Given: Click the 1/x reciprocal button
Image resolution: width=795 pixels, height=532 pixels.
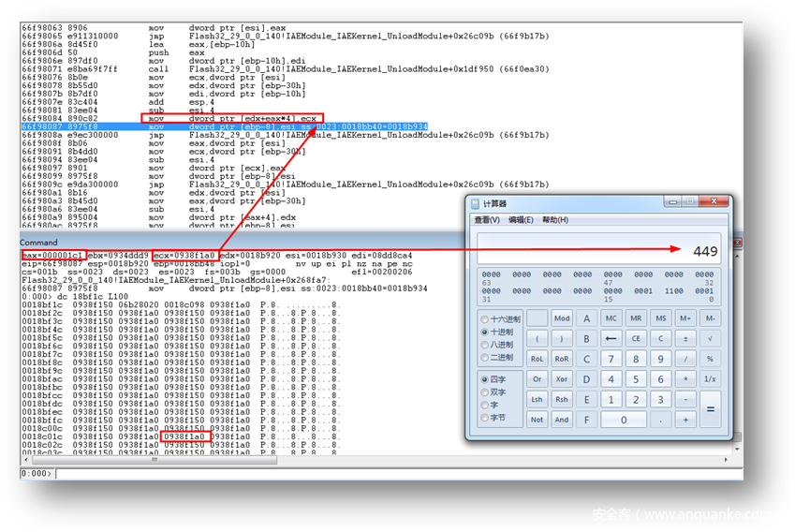Looking at the screenshot, I should [x=710, y=379].
